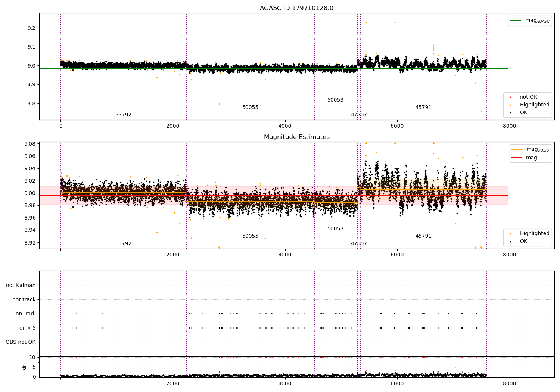560x392 pixels.
Task: Click the 4000 x-tick under the AGASC ID plot
Action: pyautogui.click(x=285, y=126)
